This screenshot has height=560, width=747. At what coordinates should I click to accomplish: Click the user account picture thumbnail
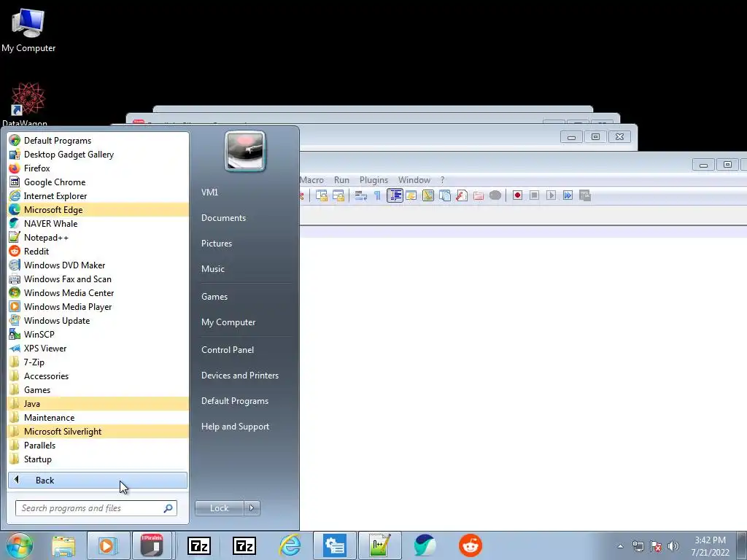point(245,151)
